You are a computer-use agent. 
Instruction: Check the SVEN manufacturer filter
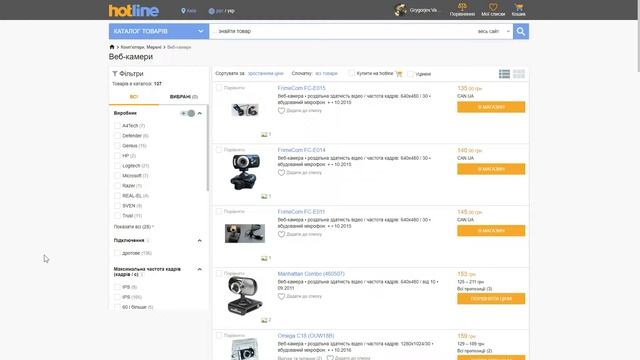click(118, 206)
